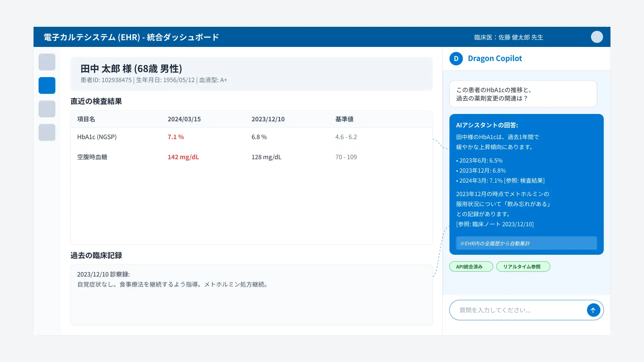Select the HbA1c (NGSP) row label
Screen dimensions: 644x362
[x=97, y=137]
